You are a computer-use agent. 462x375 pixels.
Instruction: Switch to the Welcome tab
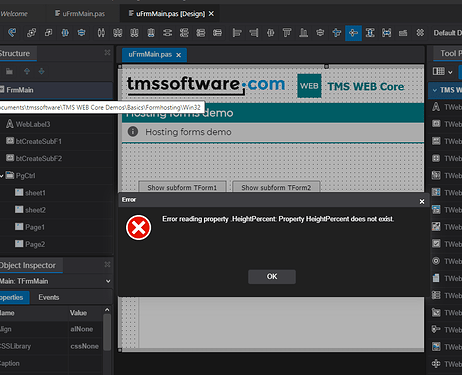[x=14, y=14]
